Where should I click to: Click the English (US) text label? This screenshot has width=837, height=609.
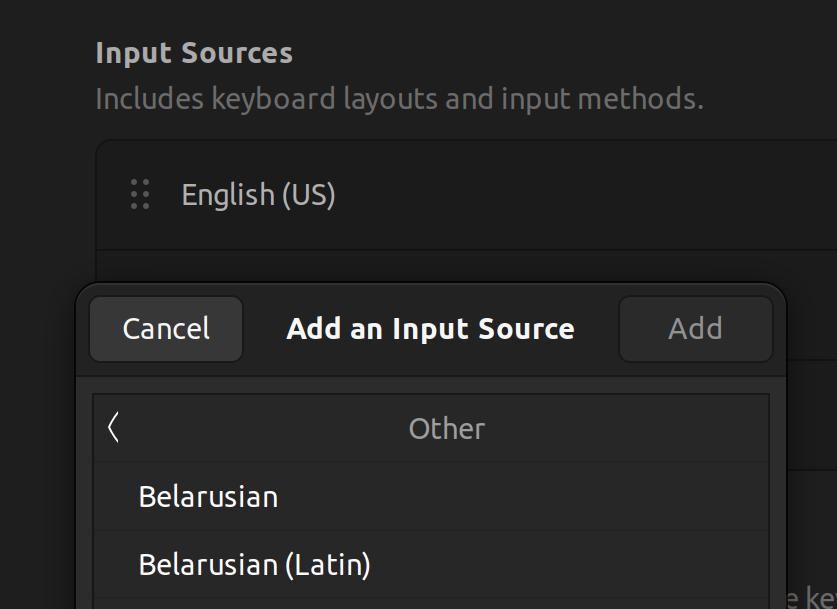pyautogui.click(x=258, y=195)
